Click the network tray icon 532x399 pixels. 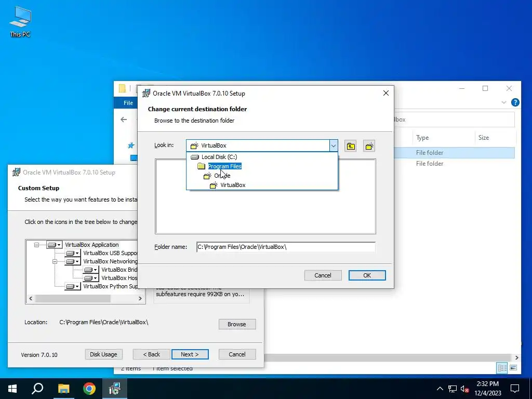(453, 389)
